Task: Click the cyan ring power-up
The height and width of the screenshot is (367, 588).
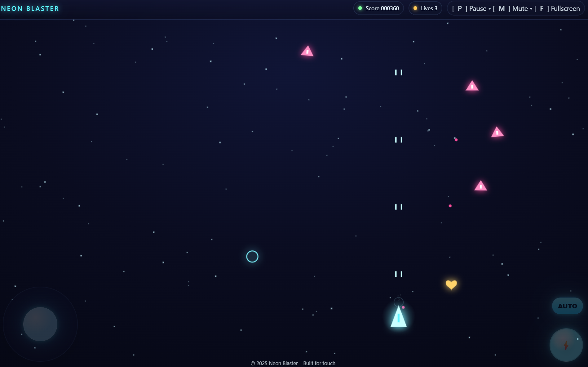Action: (252, 257)
